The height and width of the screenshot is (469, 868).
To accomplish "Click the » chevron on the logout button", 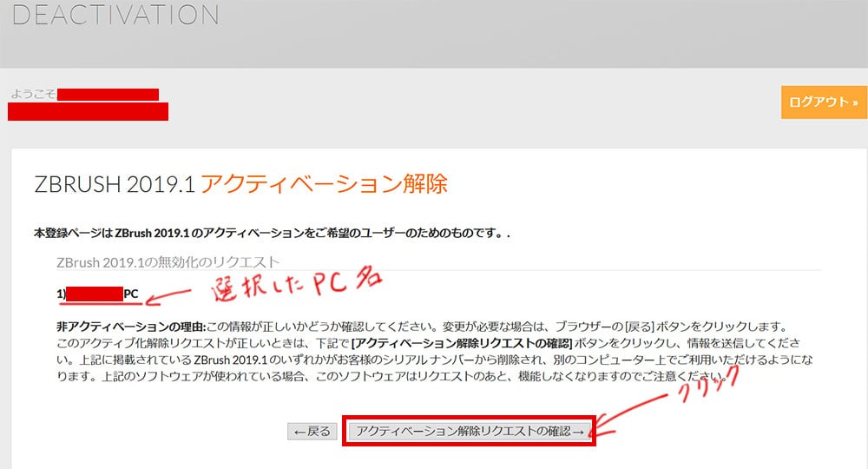I will click(855, 102).
